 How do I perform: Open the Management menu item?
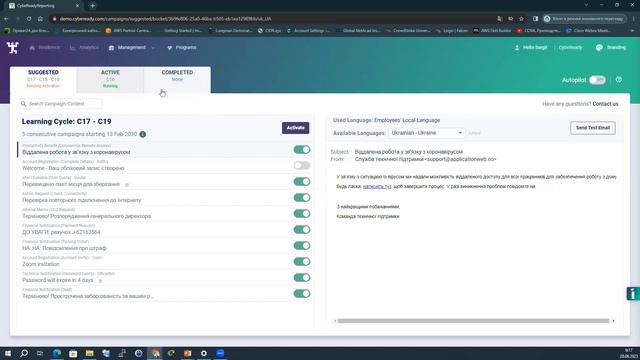[x=131, y=48]
